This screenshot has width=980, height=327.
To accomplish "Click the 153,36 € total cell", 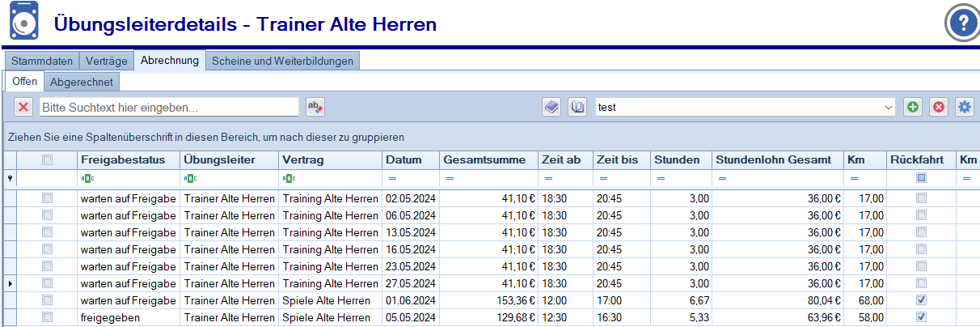I will point(488,300).
